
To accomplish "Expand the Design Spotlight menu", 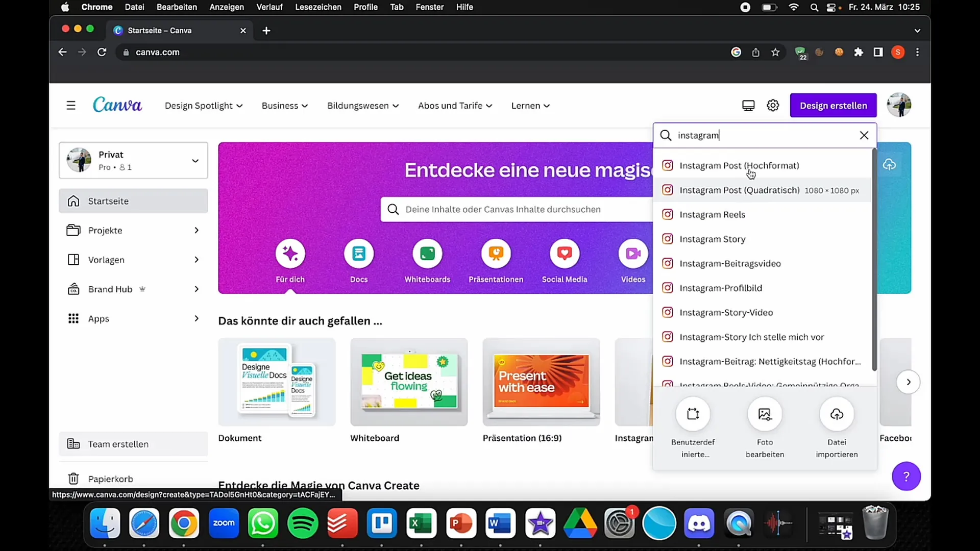I will (x=204, y=106).
